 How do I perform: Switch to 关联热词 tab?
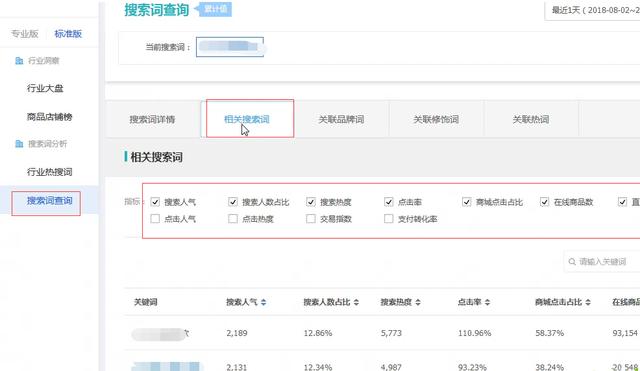pyautogui.click(x=531, y=120)
